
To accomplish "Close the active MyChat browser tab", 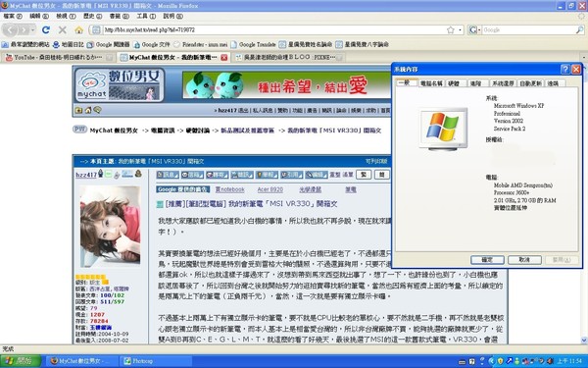I will point(223,58).
